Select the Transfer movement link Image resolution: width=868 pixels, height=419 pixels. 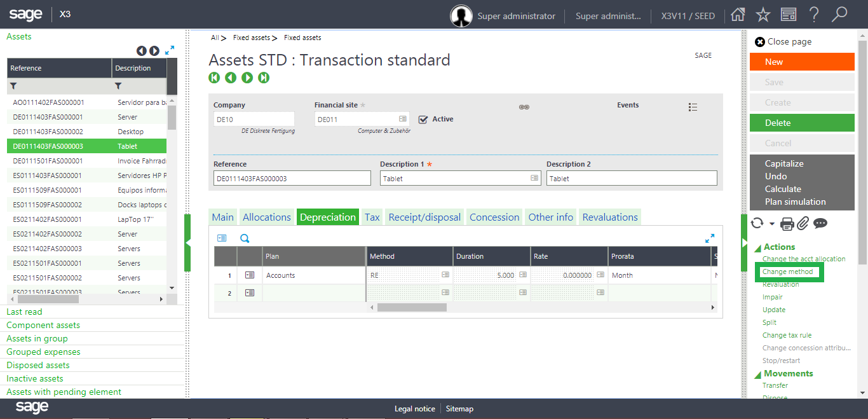(x=775, y=385)
